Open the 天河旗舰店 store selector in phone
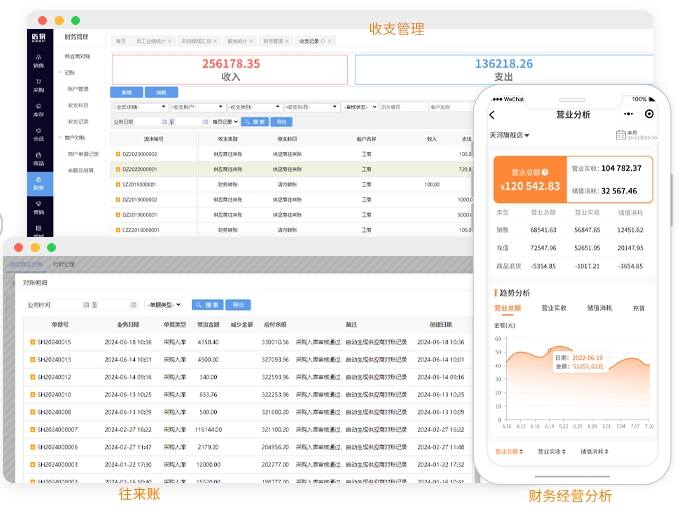 [x=509, y=136]
